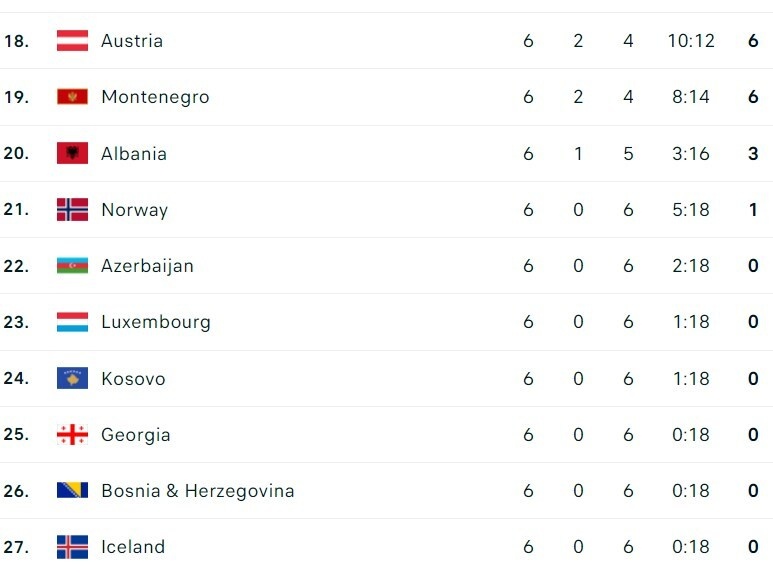Image resolution: width=773 pixels, height=573 pixels.
Task: Click the Luxembourg flag icon
Action: pyautogui.click(x=72, y=322)
